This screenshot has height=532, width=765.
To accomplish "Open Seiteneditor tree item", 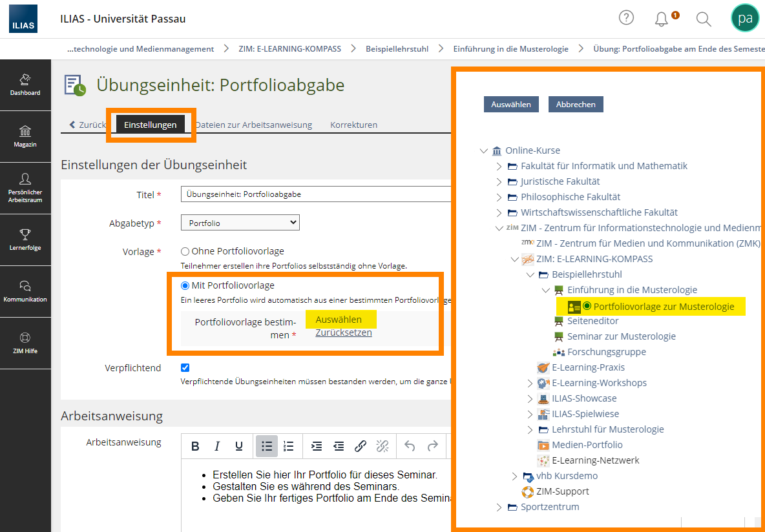I will [592, 321].
